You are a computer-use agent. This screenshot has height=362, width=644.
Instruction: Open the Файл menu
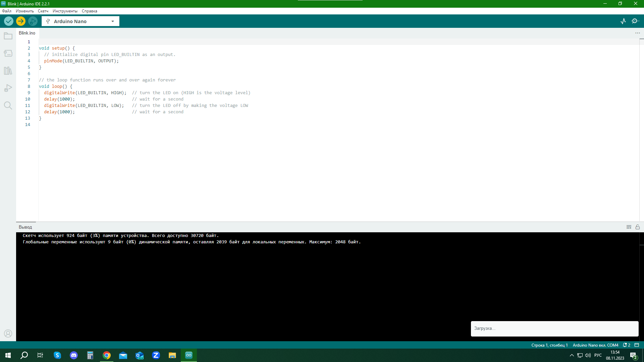coord(7,11)
